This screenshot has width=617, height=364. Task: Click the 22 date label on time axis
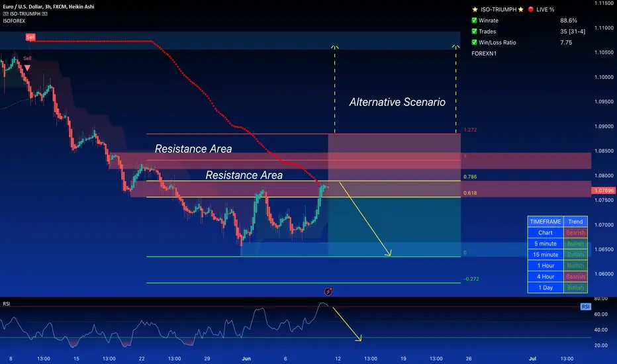[142, 359]
